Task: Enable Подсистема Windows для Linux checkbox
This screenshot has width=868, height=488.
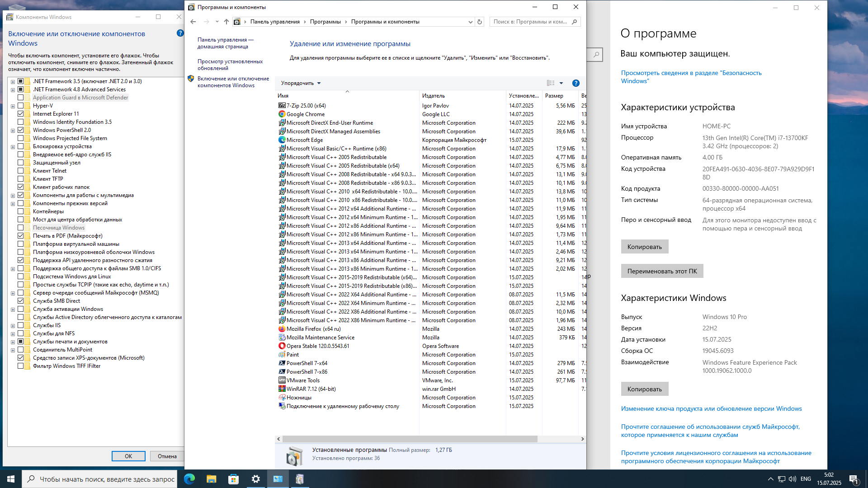Action: pyautogui.click(x=21, y=277)
